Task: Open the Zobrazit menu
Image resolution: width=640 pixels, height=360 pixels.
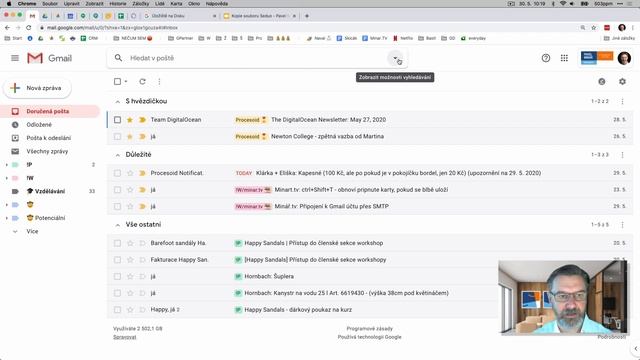Action: 94,3
